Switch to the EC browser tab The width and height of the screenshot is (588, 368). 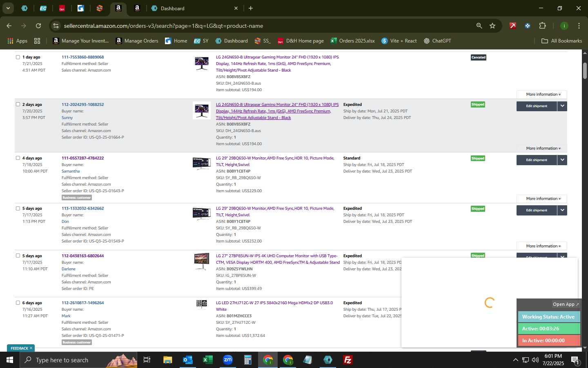43,8
